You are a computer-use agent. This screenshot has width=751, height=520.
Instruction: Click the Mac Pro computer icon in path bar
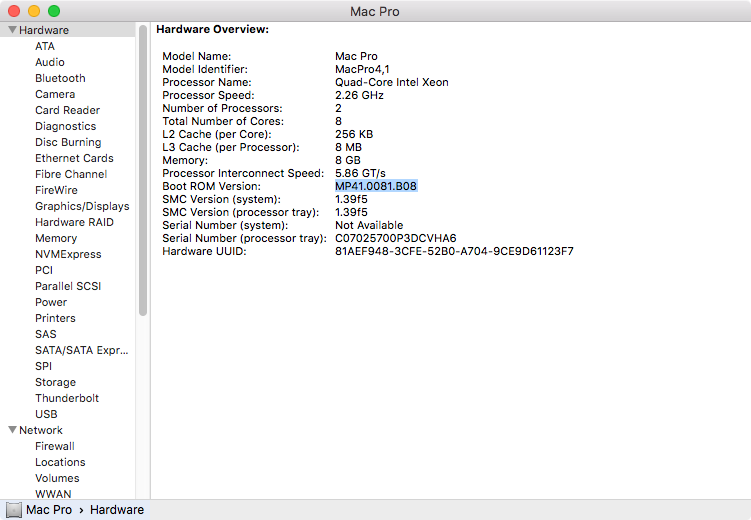(14, 510)
